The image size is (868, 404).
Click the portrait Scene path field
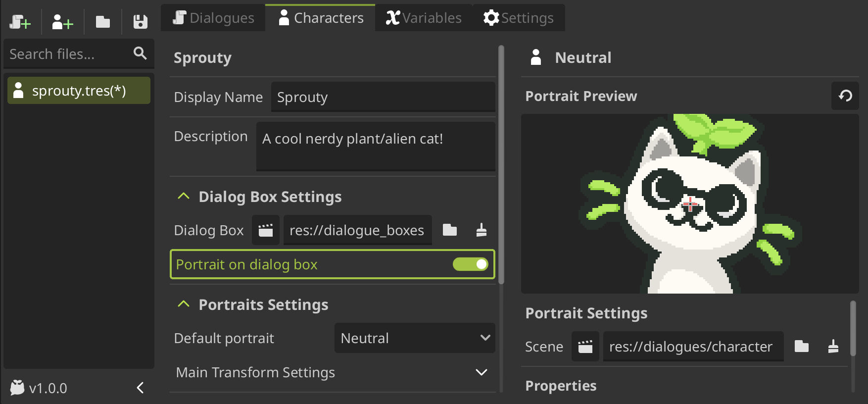(x=693, y=347)
